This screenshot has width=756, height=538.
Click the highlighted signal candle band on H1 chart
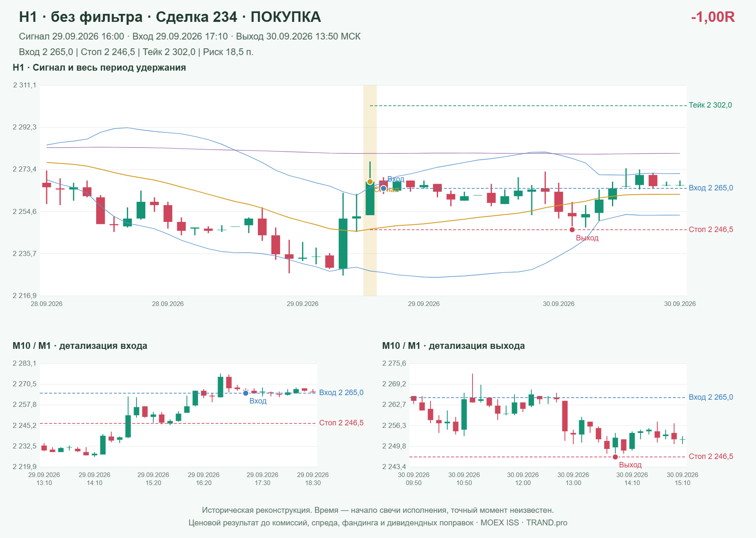pos(370,190)
